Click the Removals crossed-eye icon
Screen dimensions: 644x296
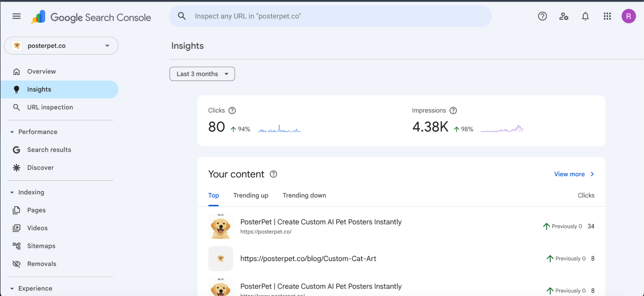tap(16, 264)
